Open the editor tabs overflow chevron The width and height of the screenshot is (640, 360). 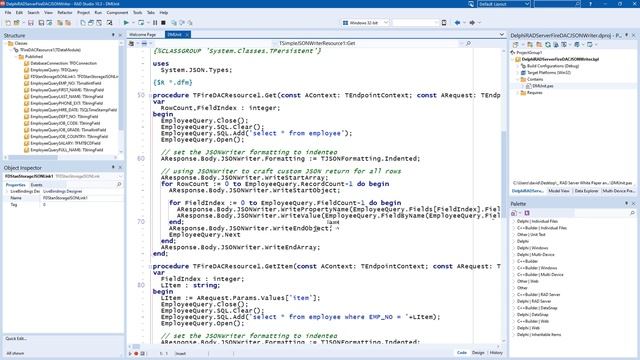502,35
